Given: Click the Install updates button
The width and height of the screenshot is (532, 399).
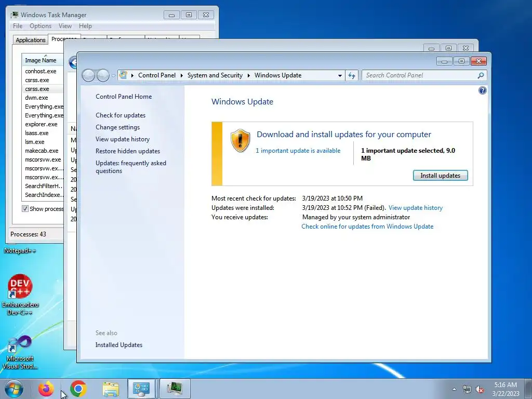Looking at the screenshot, I should click(x=440, y=176).
